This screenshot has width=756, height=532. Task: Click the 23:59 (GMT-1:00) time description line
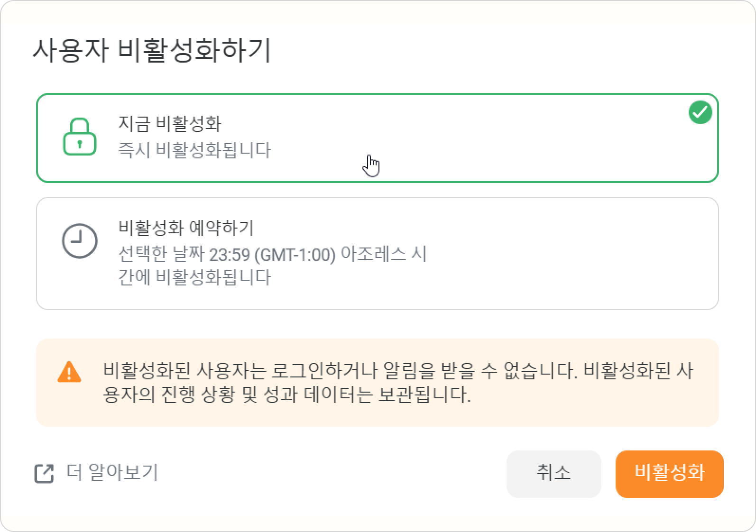[x=272, y=254]
